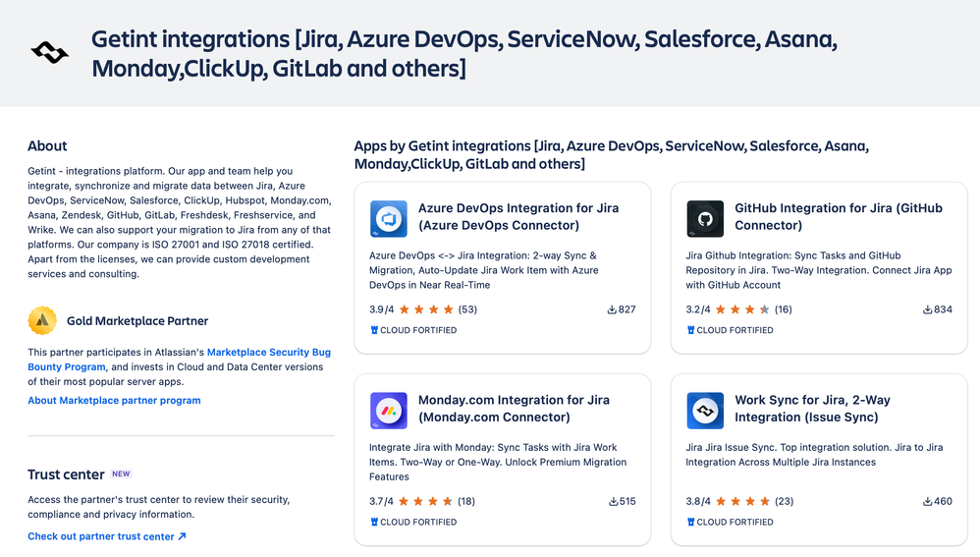Click the Jira Github Integration description text
980x557 pixels.
pyautogui.click(x=819, y=270)
